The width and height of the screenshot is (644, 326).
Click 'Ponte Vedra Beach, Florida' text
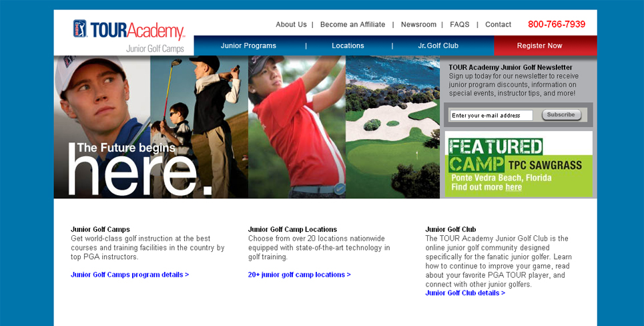coord(501,178)
